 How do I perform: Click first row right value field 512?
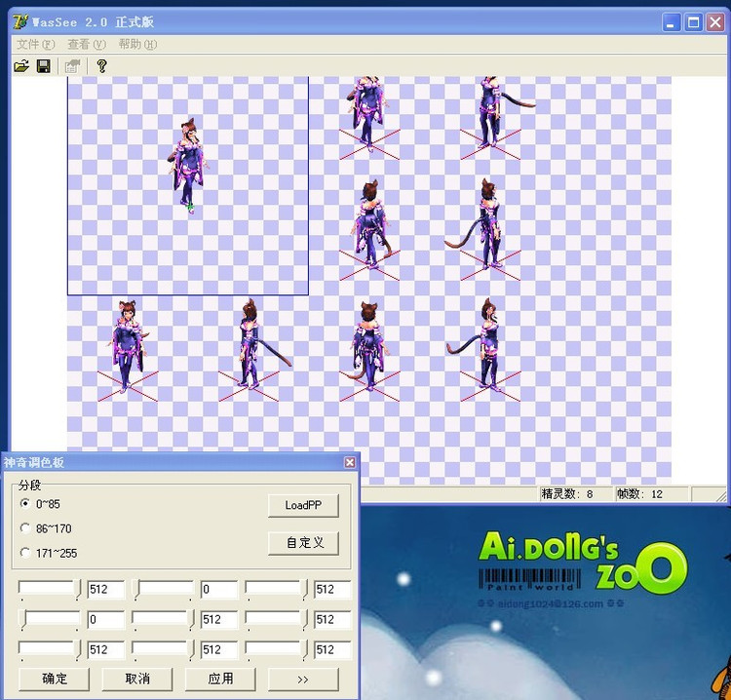click(x=332, y=590)
